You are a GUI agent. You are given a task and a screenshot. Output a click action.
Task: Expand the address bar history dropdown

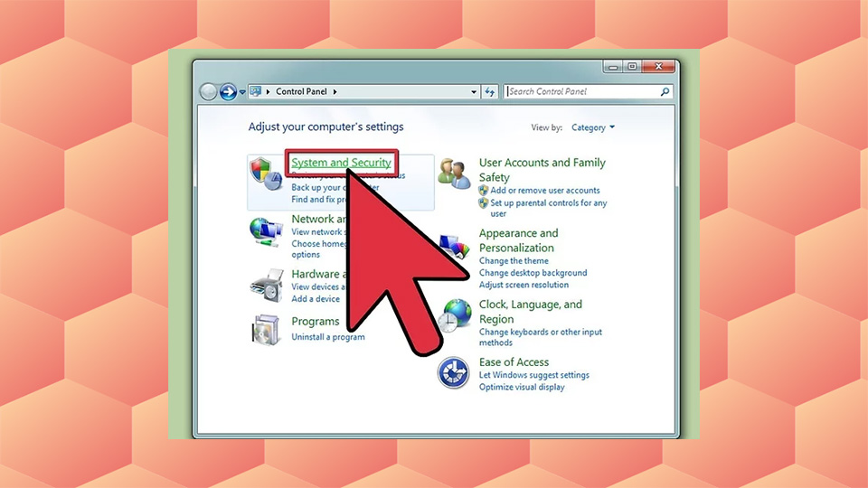click(474, 92)
